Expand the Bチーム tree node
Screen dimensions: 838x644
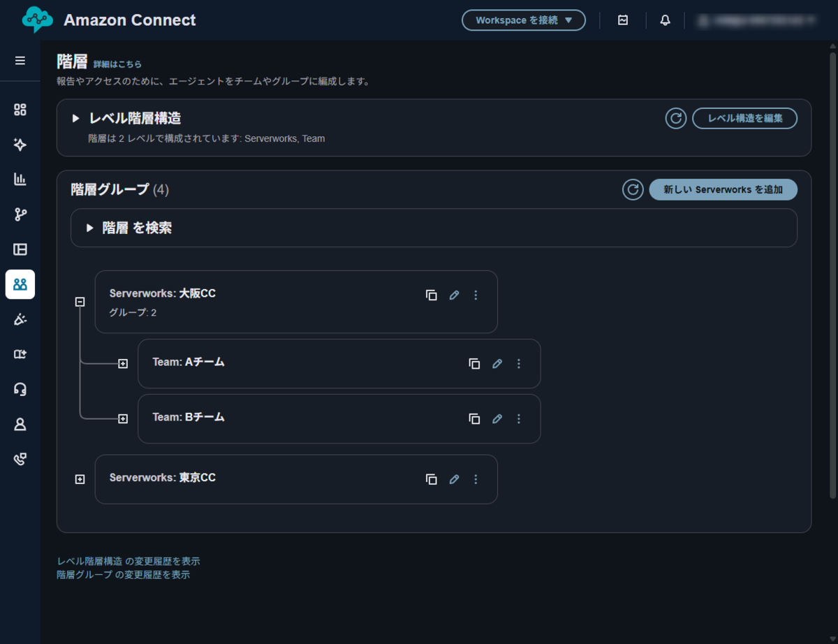(123, 418)
